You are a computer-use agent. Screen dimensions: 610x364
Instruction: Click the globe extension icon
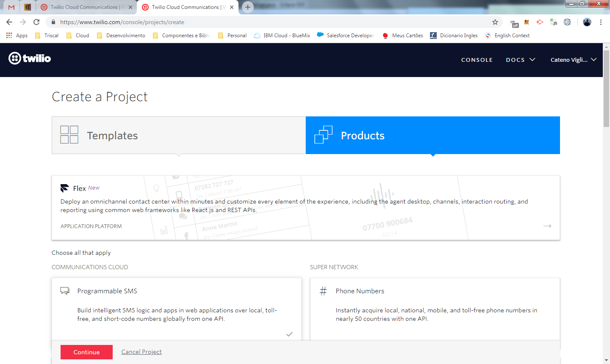567,22
